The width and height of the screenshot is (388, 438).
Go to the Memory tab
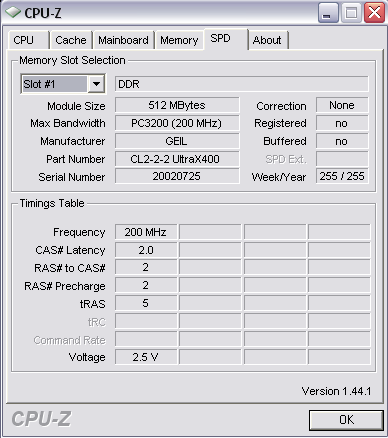point(179,40)
